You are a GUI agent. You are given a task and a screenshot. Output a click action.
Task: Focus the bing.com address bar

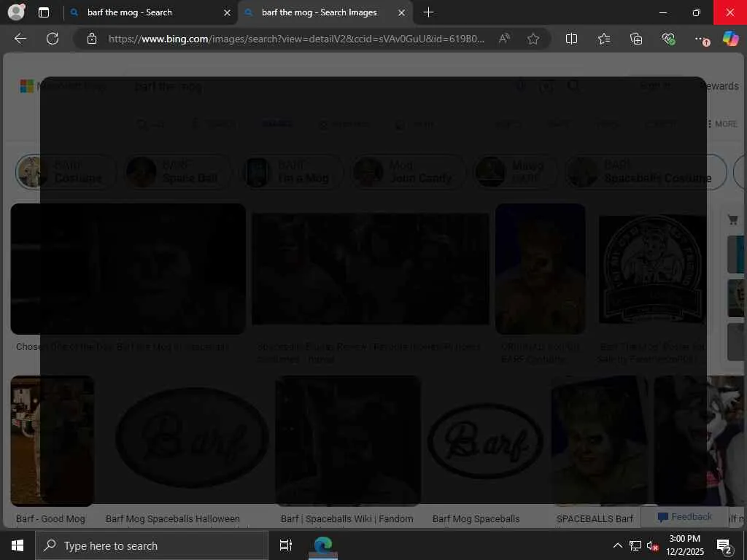point(296,39)
